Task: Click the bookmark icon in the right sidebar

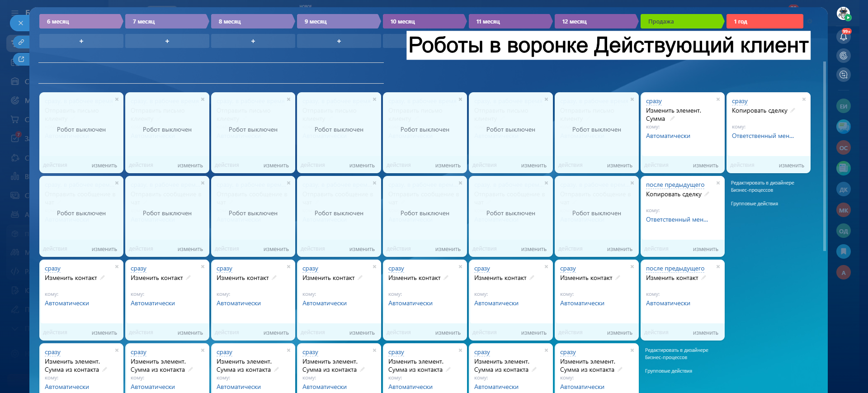Action: pyautogui.click(x=843, y=251)
